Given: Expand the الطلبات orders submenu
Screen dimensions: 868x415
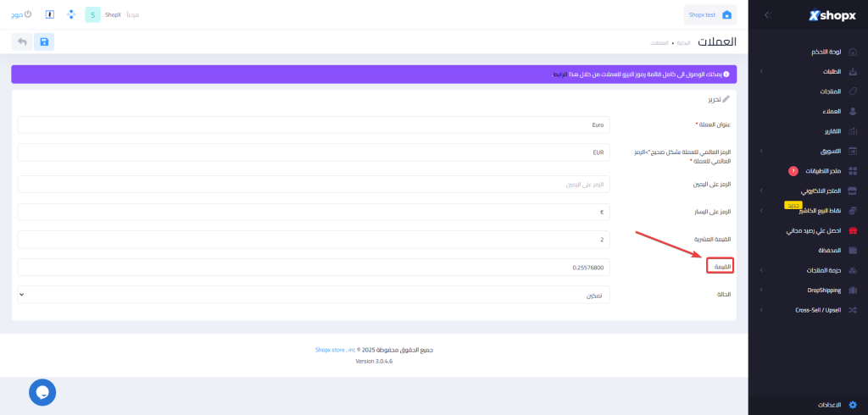Looking at the screenshot, I should click(761, 72).
